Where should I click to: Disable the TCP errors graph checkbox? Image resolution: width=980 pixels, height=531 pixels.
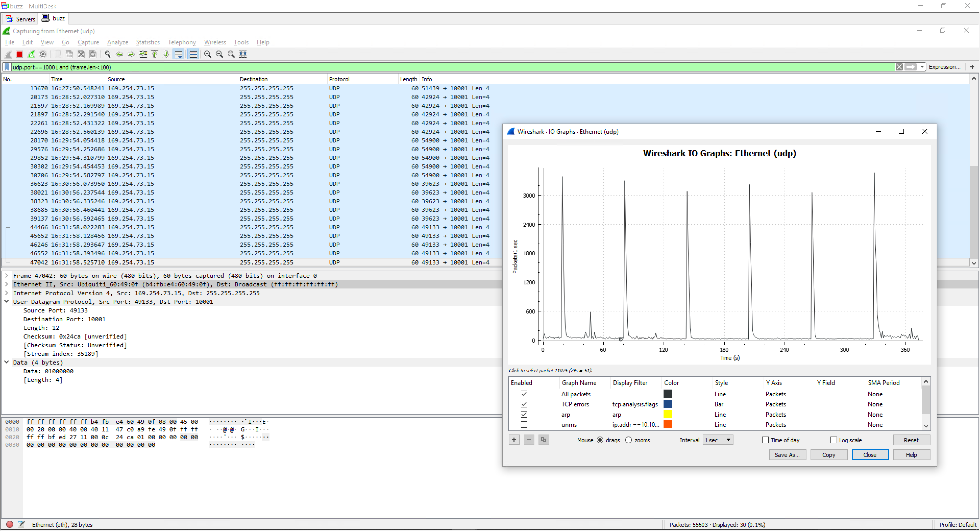(x=524, y=404)
